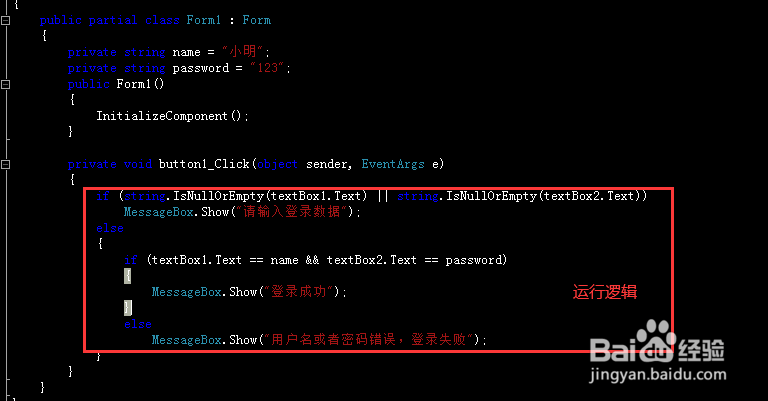
Task: Click the Form base class name
Action: (x=257, y=20)
